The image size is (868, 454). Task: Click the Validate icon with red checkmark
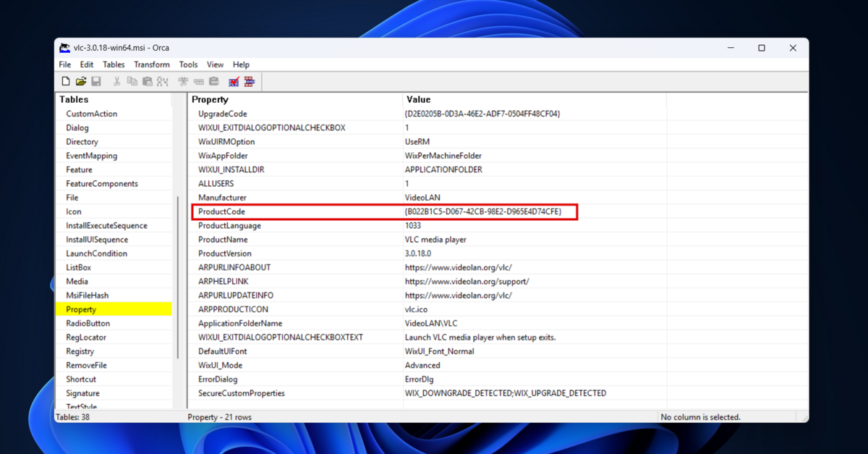234,82
